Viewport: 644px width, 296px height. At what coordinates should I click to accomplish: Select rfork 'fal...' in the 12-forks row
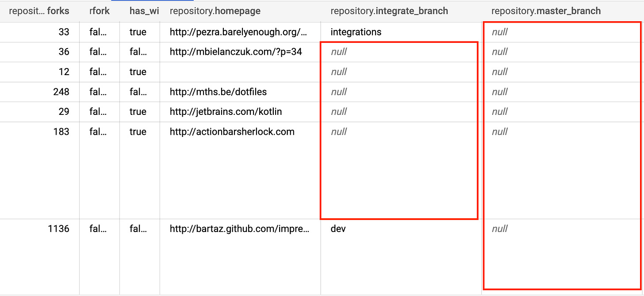tap(98, 72)
